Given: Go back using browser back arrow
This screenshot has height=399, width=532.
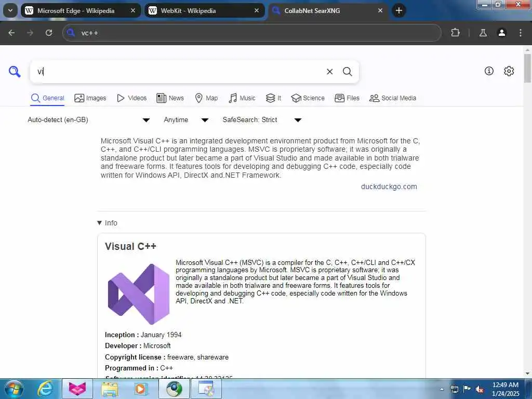Looking at the screenshot, I should click(11, 33).
